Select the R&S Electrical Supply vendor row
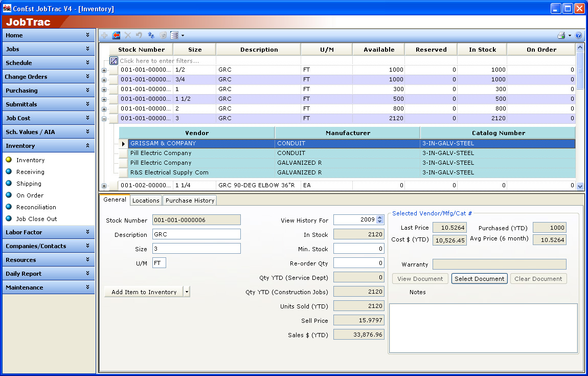The width and height of the screenshot is (588, 376). (x=169, y=172)
